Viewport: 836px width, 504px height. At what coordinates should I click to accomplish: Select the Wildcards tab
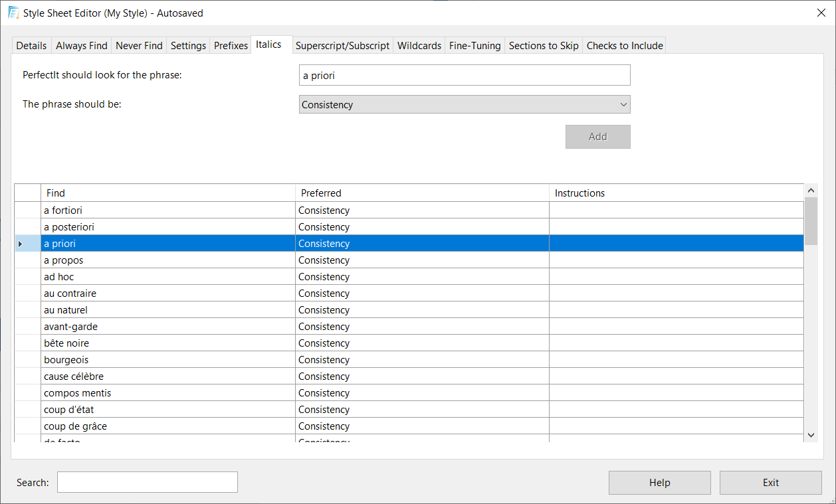(419, 46)
